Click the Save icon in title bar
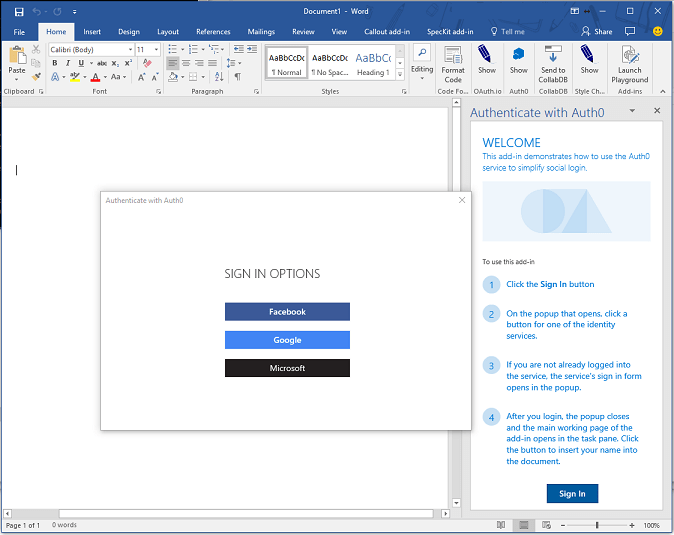The image size is (674, 535). click(19, 11)
